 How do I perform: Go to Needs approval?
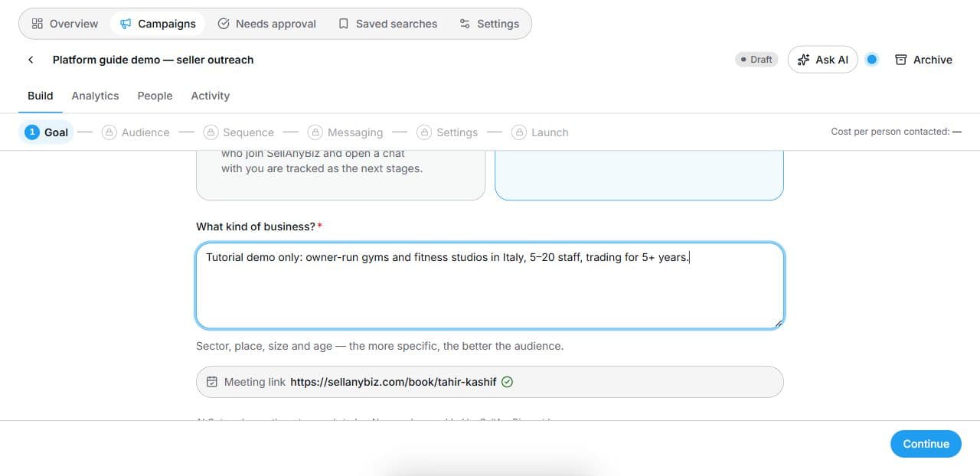[x=267, y=24]
